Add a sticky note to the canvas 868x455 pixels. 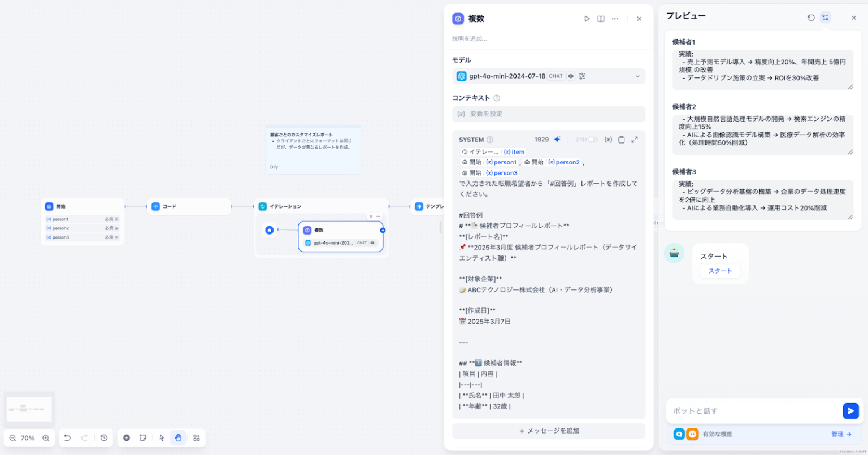[143, 437]
